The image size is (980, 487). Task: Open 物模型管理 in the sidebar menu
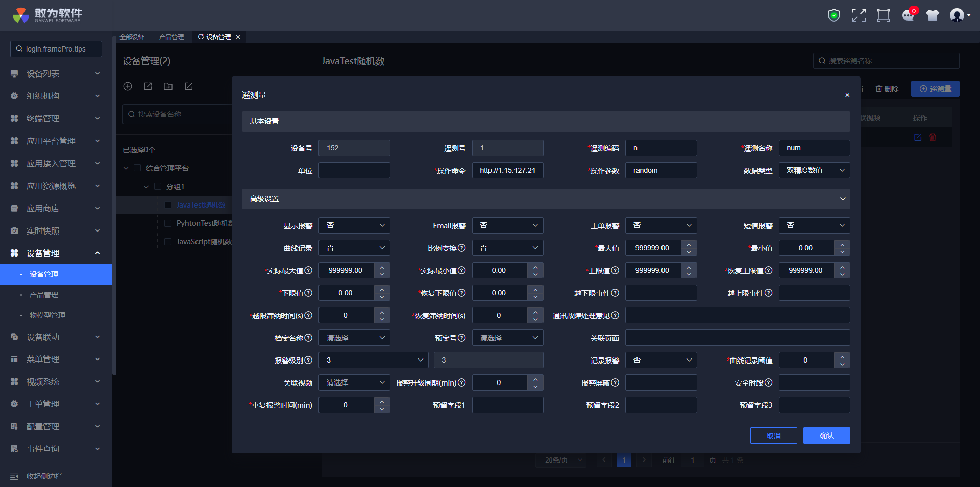47,315
